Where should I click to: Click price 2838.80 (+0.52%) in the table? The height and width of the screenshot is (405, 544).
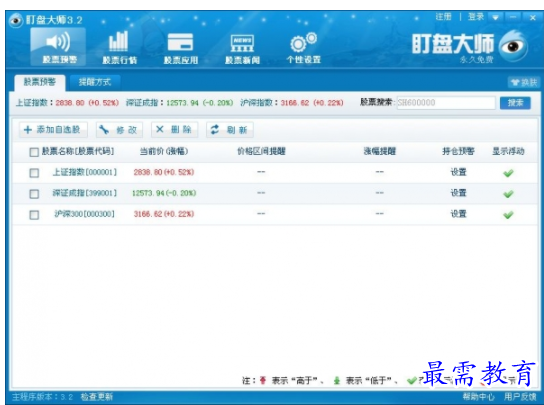pyautogui.click(x=164, y=172)
